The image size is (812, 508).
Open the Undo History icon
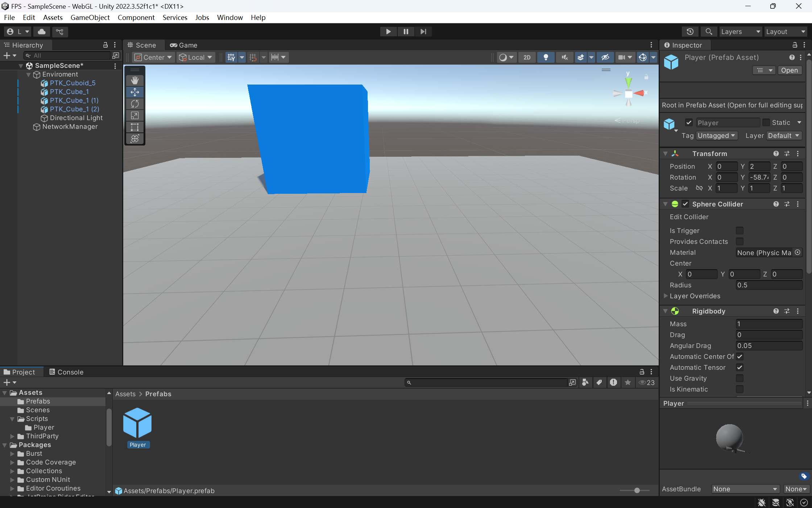(x=690, y=32)
